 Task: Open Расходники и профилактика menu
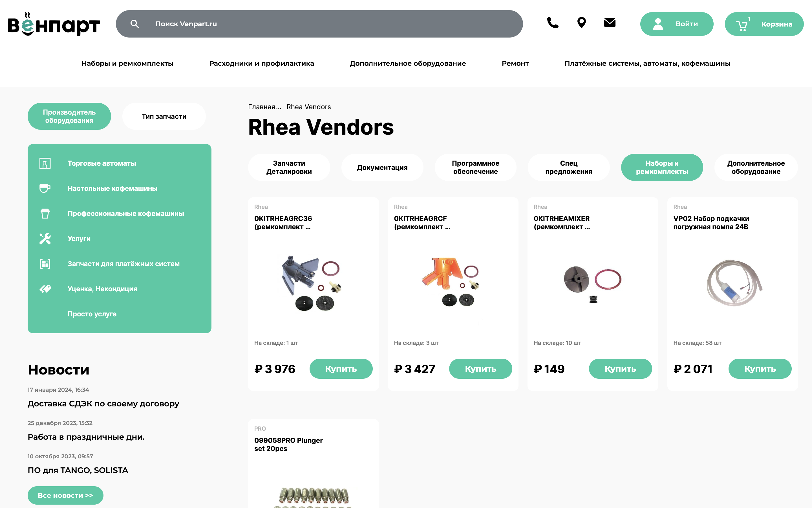(x=261, y=63)
